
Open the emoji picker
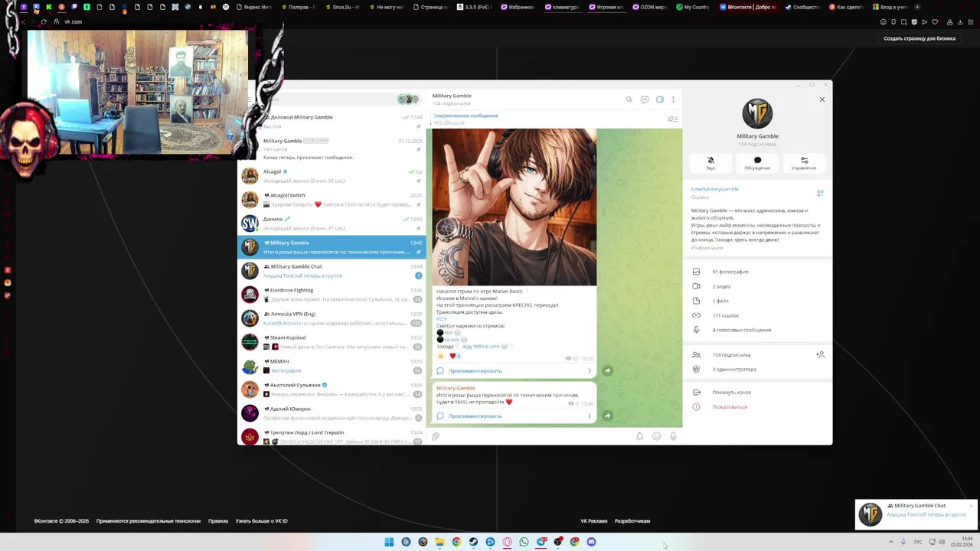pyautogui.click(x=656, y=436)
